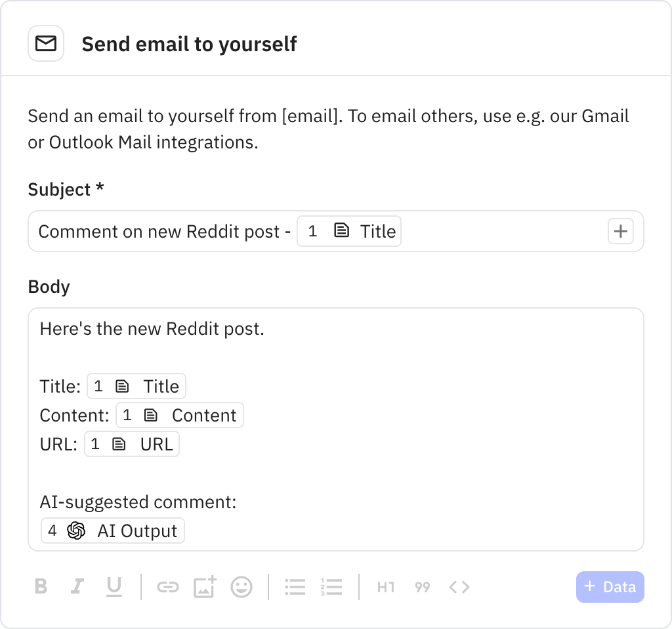Viewport: 672px width, 629px height.
Task: Insert a code block with the code icon
Action: [x=460, y=587]
